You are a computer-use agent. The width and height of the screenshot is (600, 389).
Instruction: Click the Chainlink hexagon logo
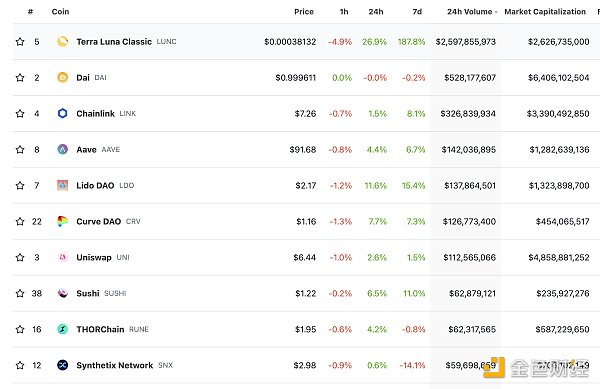click(x=62, y=113)
